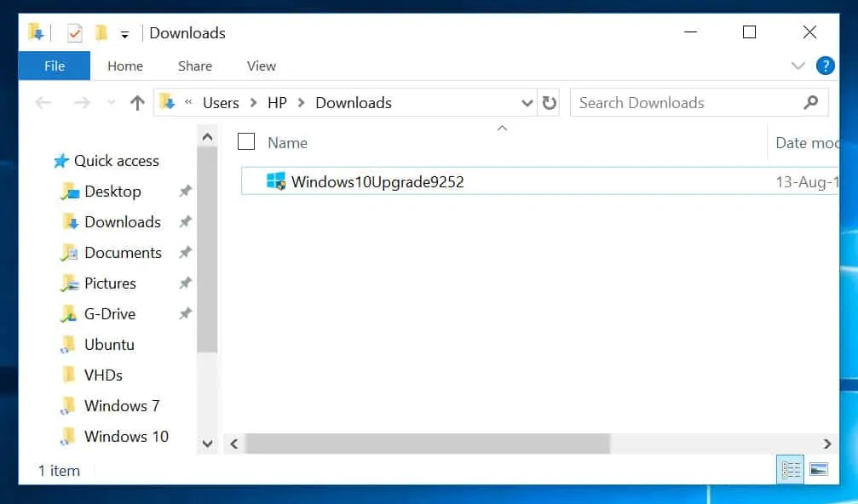
Task: Click the Quick access star icon
Action: pos(61,161)
